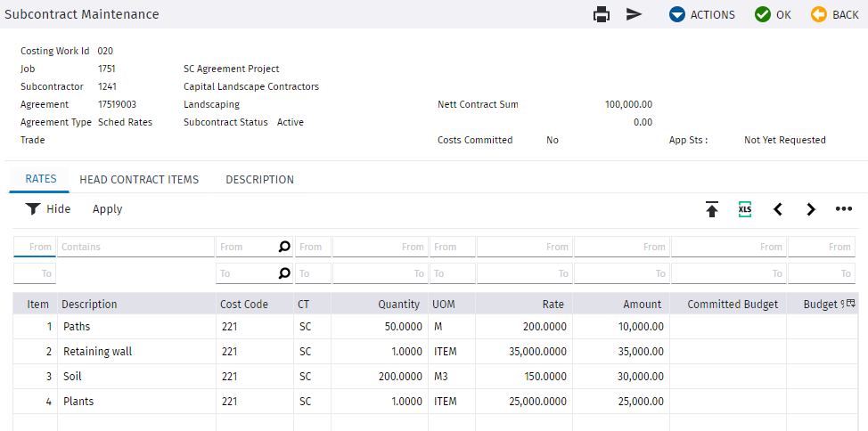
Task: Go back using the BACK button
Action: (x=835, y=15)
